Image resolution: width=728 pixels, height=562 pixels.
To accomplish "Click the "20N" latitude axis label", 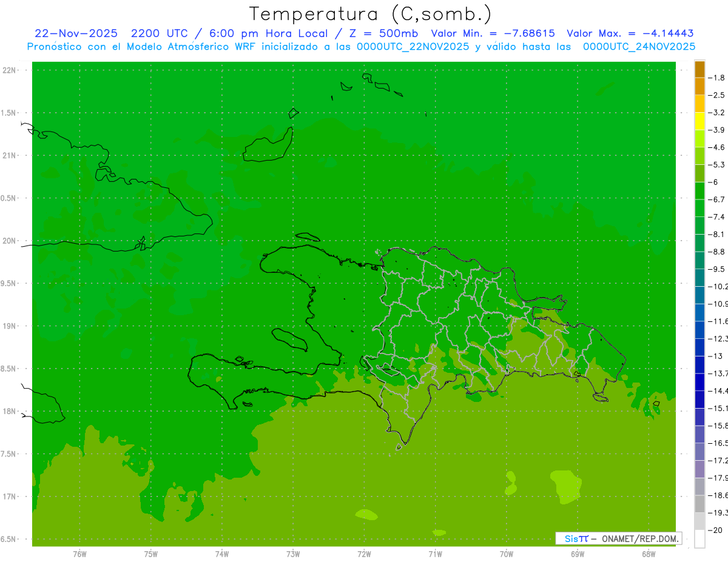I will coord(9,241).
